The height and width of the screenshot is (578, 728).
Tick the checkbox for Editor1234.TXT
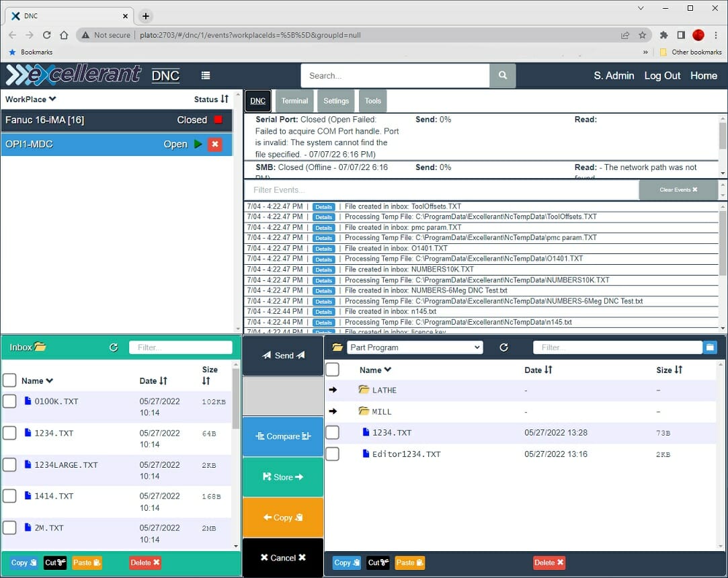tap(332, 454)
